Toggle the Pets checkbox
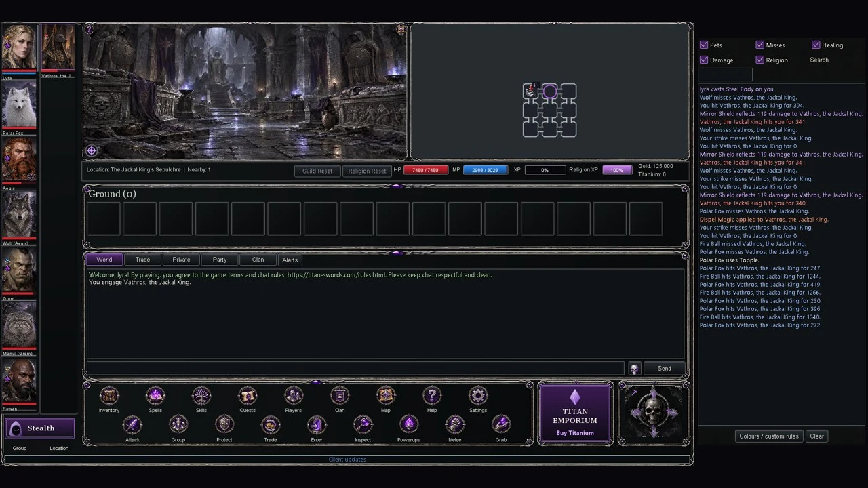868x488 pixels. pos(704,45)
